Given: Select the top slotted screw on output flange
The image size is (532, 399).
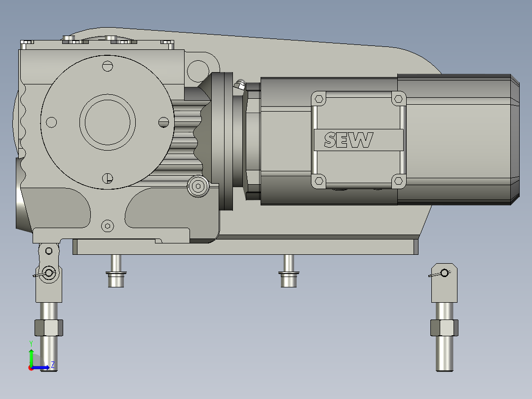Looking at the screenshot, I should (x=108, y=66).
